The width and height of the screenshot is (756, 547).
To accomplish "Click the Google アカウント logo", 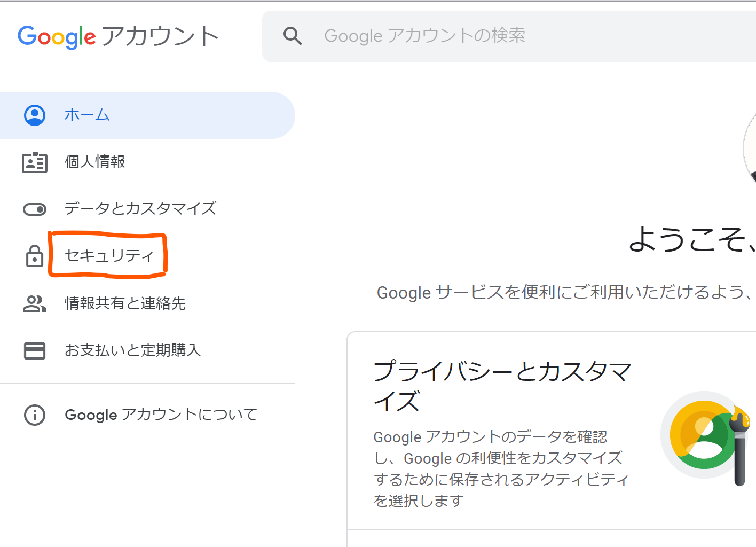I will (x=118, y=36).
